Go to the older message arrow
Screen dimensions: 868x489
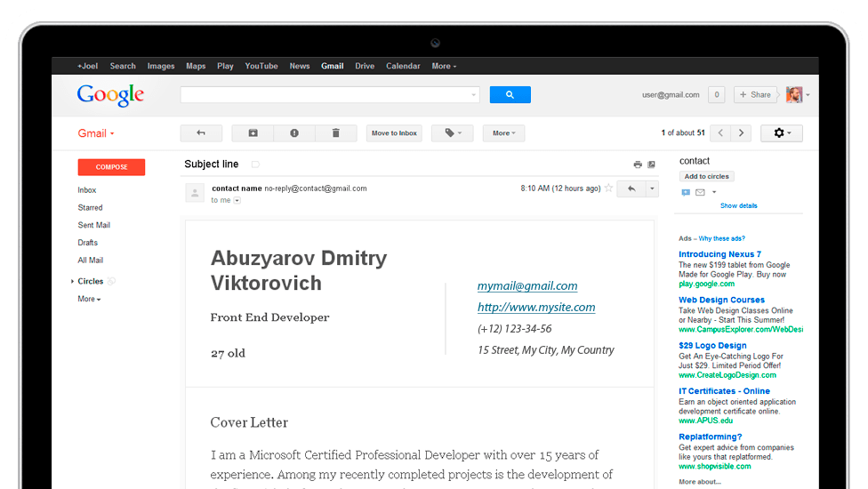pyautogui.click(x=741, y=132)
